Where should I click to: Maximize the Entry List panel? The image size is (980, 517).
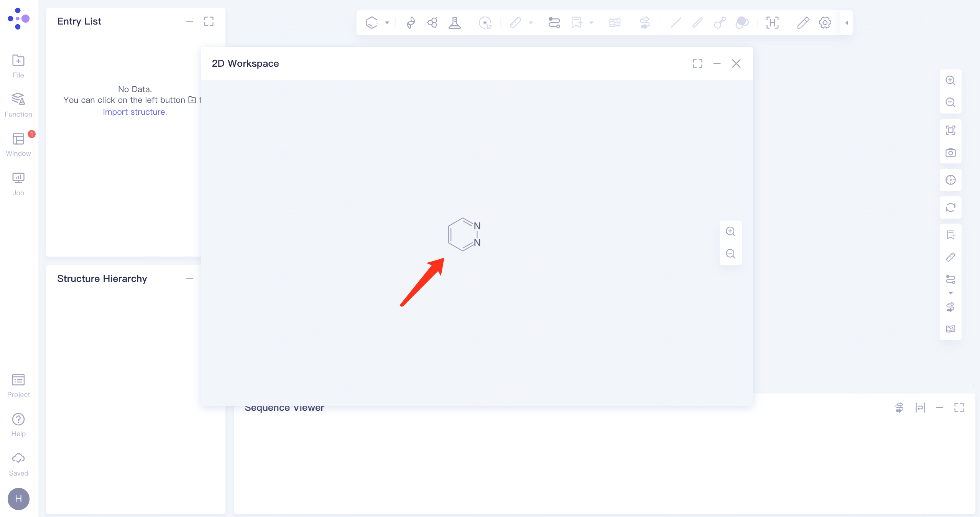209,21
